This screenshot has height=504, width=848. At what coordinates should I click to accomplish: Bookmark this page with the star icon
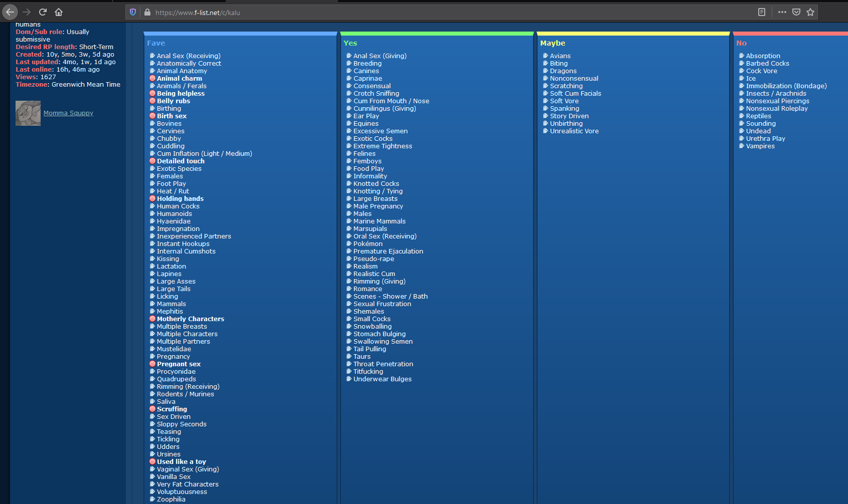pyautogui.click(x=810, y=12)
